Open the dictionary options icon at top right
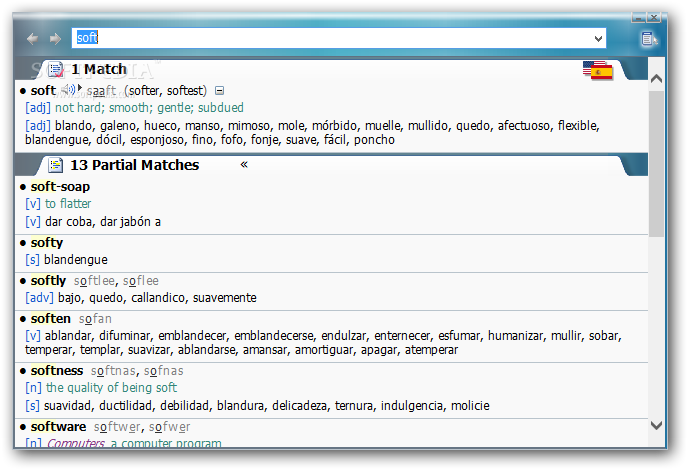The image size is (688, 470). pyautogui.click(x=649, y=39)
